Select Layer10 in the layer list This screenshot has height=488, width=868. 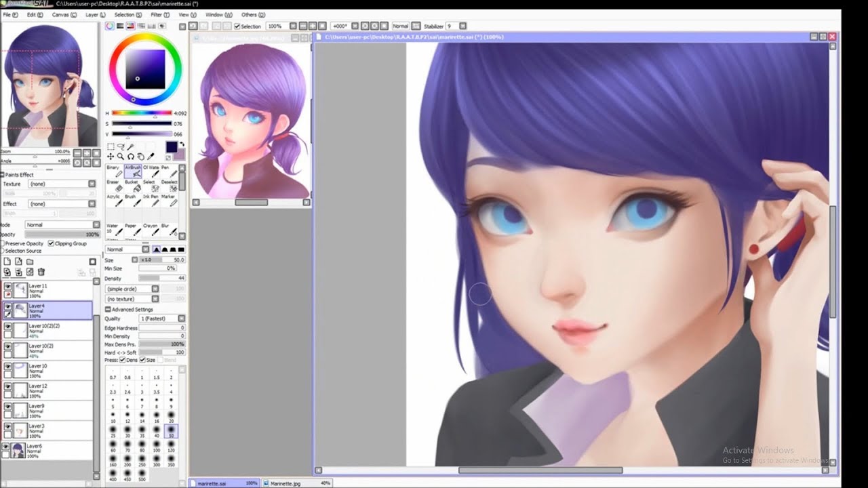47,371
